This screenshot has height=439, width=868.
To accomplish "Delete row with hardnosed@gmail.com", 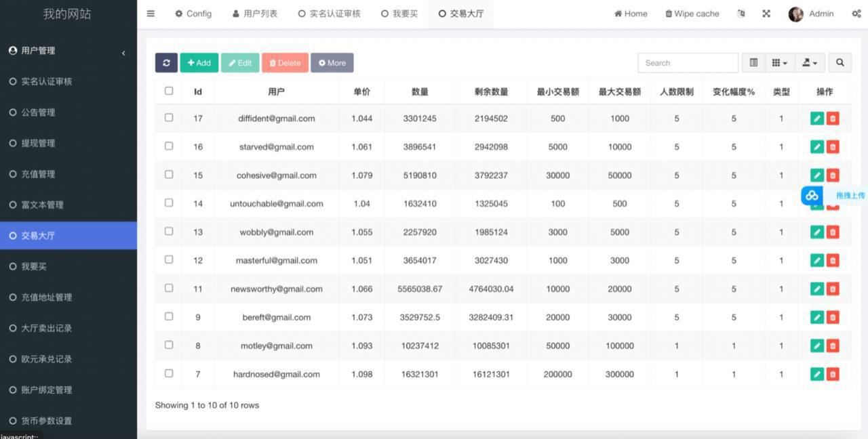I will pyautogui.click(x=833, y=375).
